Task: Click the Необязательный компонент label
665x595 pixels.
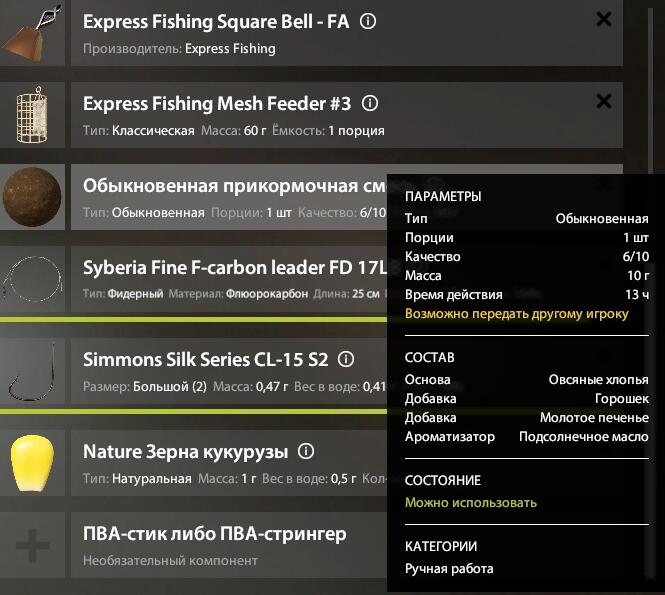Action: click(x=170, y=561)
